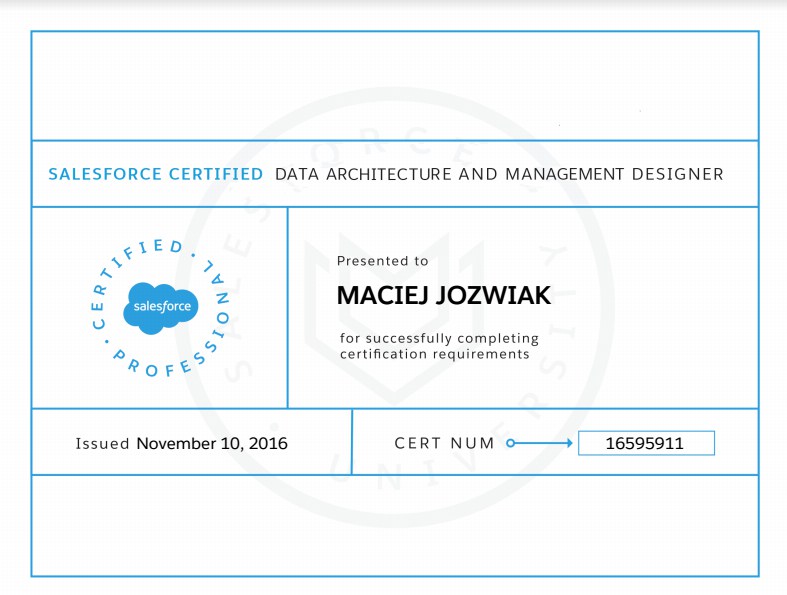
Task: Click 'certification requirements' line
Action: coord(435,354)
